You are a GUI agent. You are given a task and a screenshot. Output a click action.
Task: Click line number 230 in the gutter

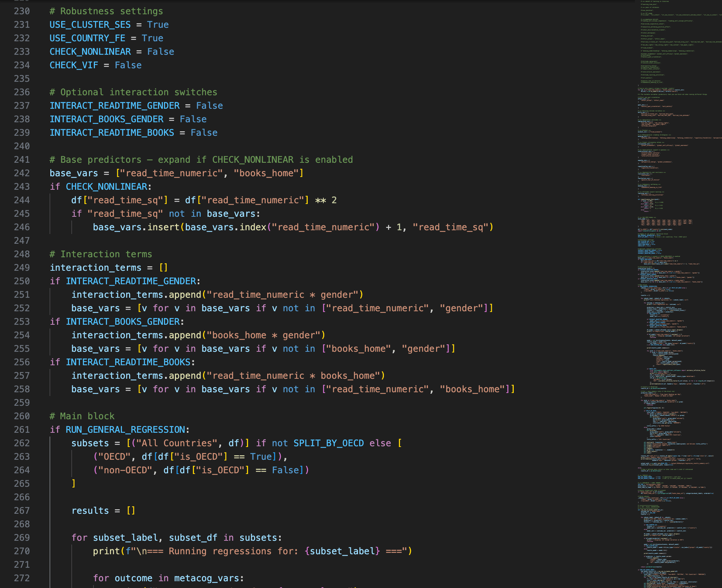coord(22,11)
